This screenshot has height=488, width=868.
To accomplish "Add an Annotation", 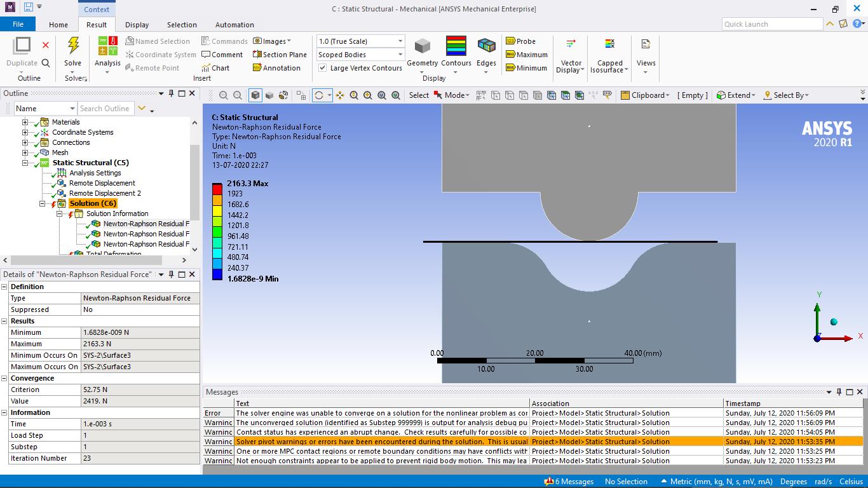I will tap(276, 68).
